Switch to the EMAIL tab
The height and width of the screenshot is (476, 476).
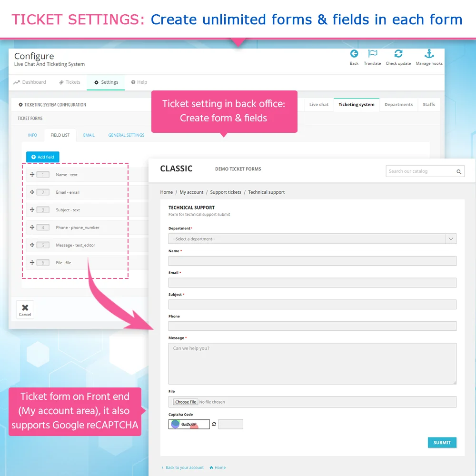[x=89, y=135]
